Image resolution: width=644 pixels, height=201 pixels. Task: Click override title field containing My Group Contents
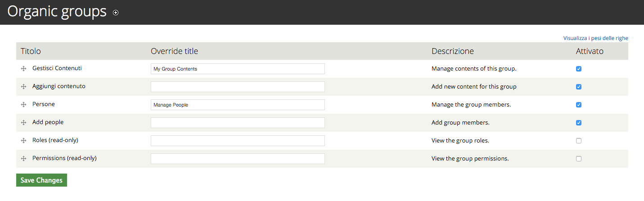[x=238, y=69]
